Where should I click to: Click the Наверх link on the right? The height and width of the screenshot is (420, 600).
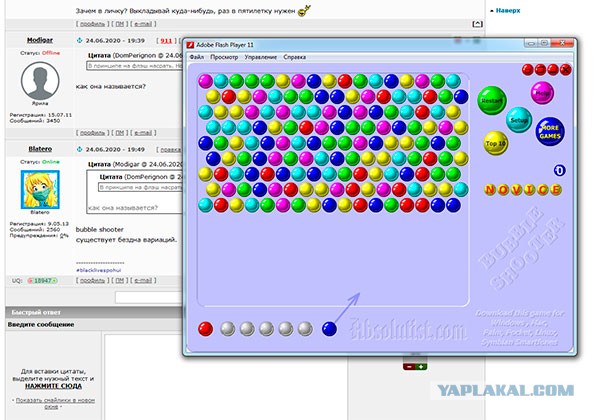pyautogui.click(x=508, y=11)
